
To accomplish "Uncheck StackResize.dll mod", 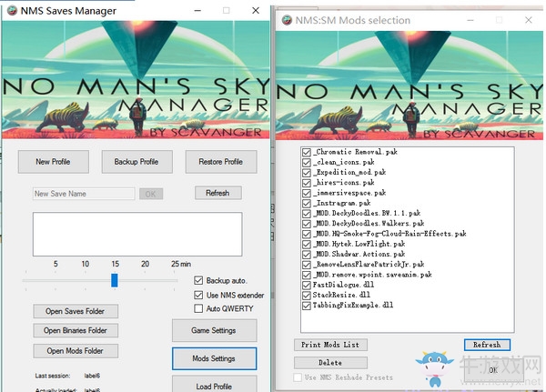I will [307, 296].
